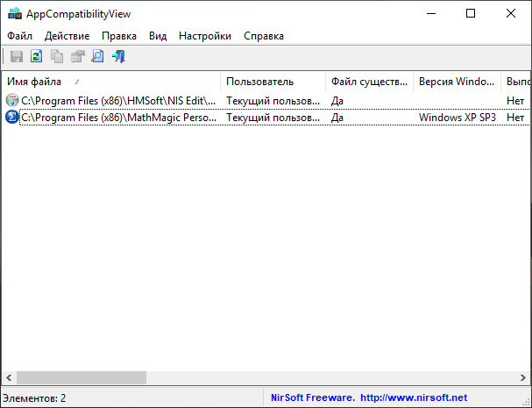Click Текущий пользов... in MathMagic row
This screenshot has height=408, width=532.
tap(273, 118)
